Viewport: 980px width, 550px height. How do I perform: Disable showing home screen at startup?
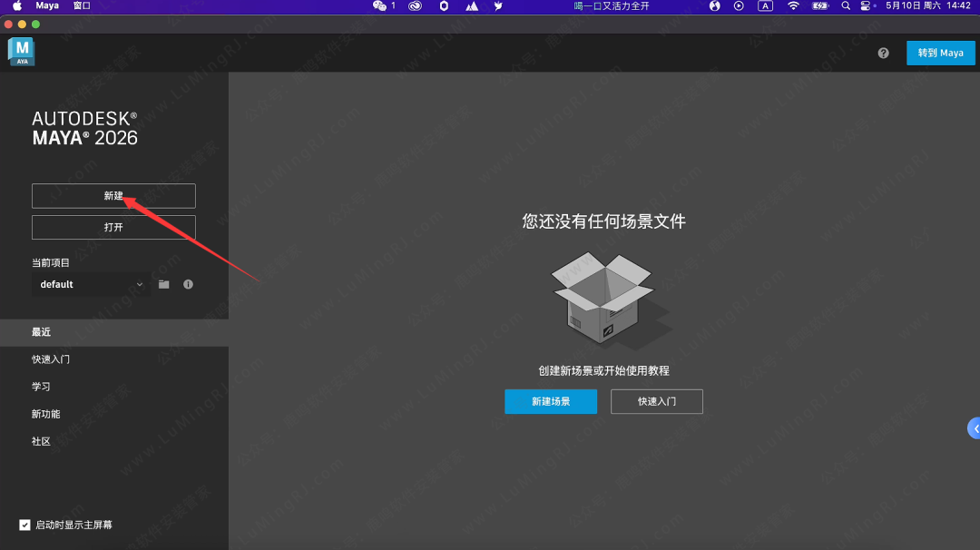pos(23,525)
